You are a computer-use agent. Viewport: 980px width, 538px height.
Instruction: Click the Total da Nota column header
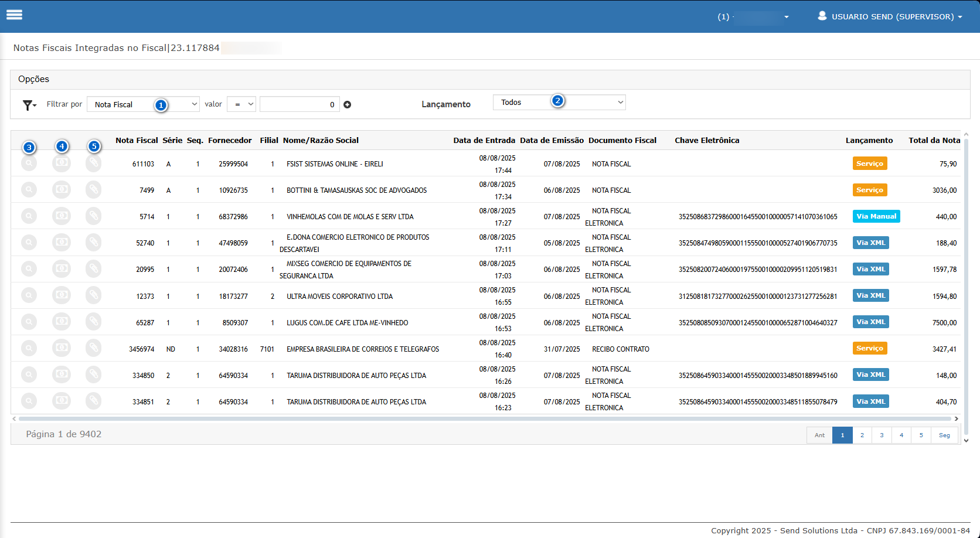pyautogui.click(x=934, y=140)
